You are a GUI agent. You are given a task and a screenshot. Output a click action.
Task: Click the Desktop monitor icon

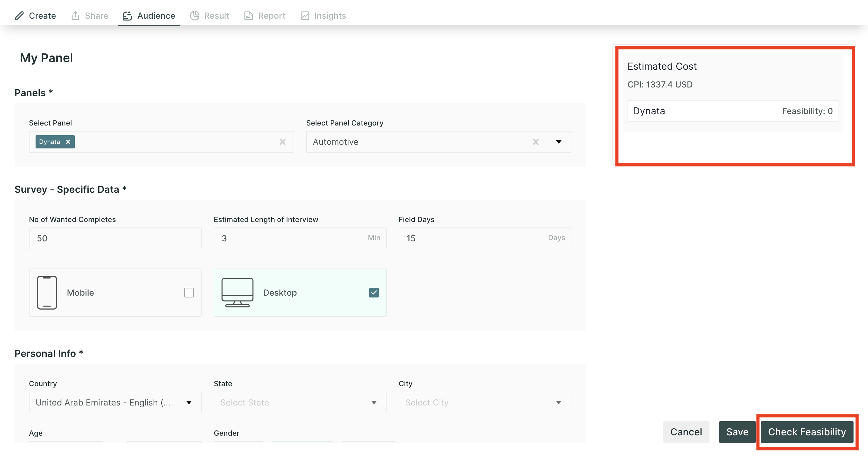(237, 292)
